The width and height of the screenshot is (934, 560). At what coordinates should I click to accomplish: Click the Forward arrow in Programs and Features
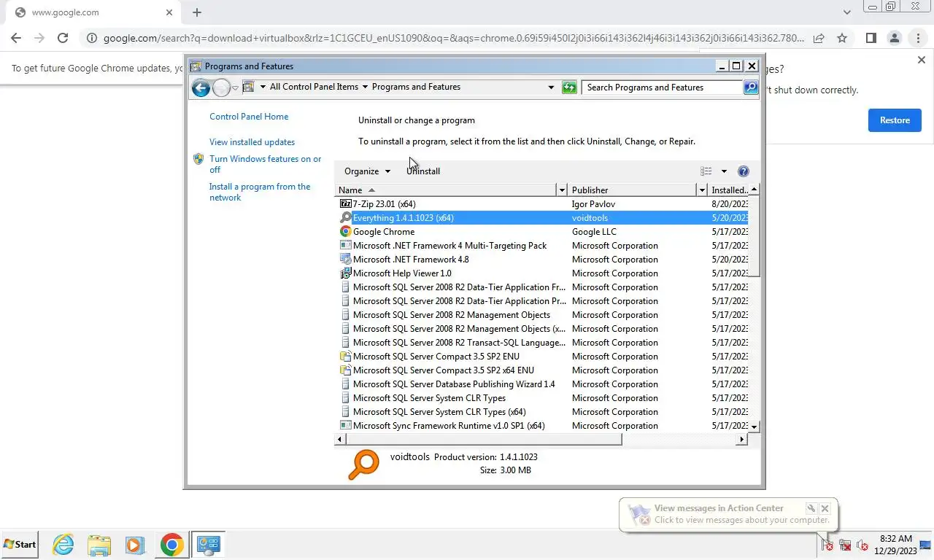[x=221, y=87]
